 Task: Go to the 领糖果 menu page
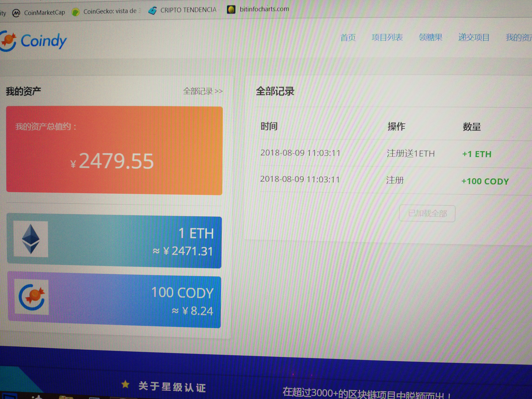coord(431,37)
